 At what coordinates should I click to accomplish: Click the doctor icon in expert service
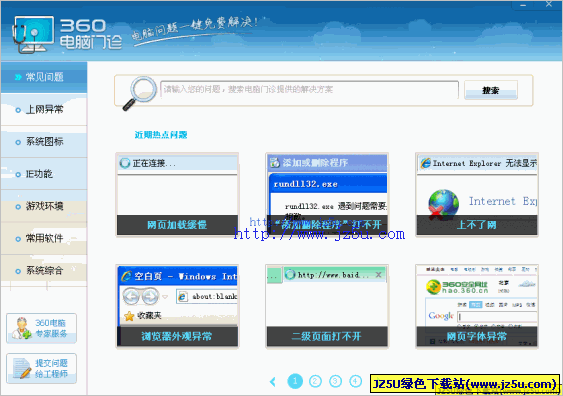pyautogui.click(x=21, y=328)
